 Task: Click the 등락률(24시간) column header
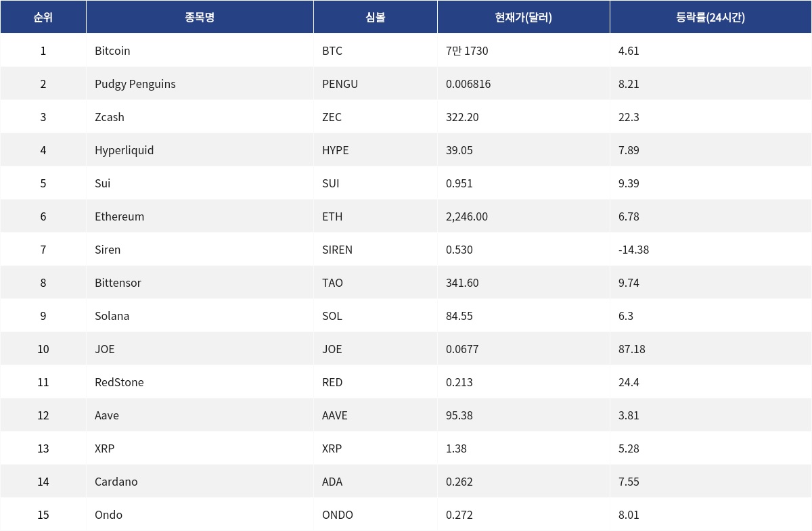click(710, 18)
